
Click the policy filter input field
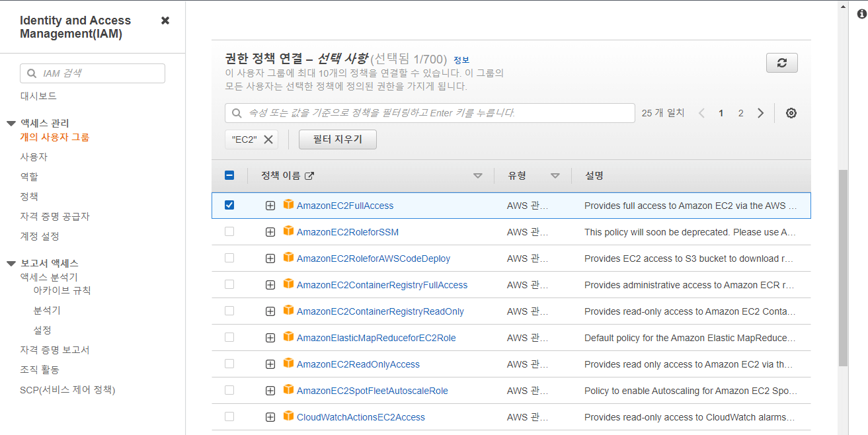pyautogui.click(x=430, y=113)
